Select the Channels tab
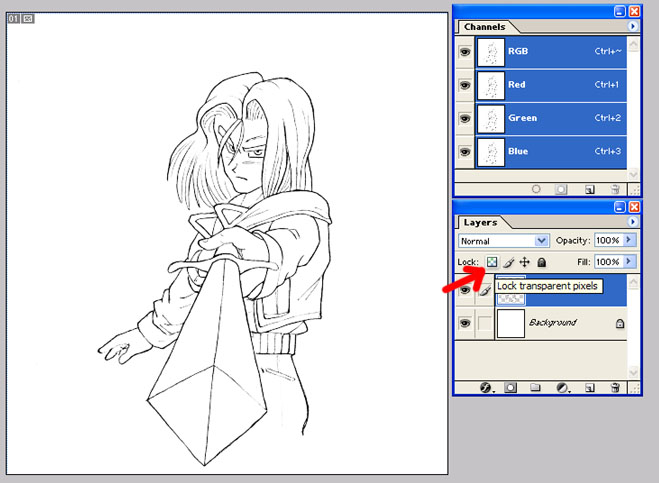Viewport: 659px width, 483px height. tap(484, 27)
